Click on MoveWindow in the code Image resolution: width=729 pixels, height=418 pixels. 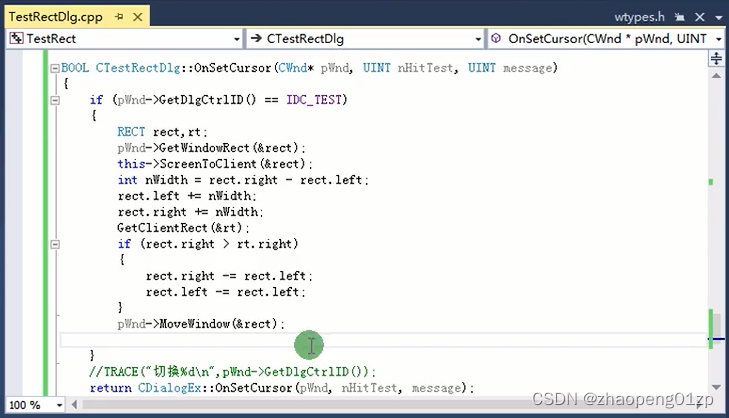coord(194,324)
